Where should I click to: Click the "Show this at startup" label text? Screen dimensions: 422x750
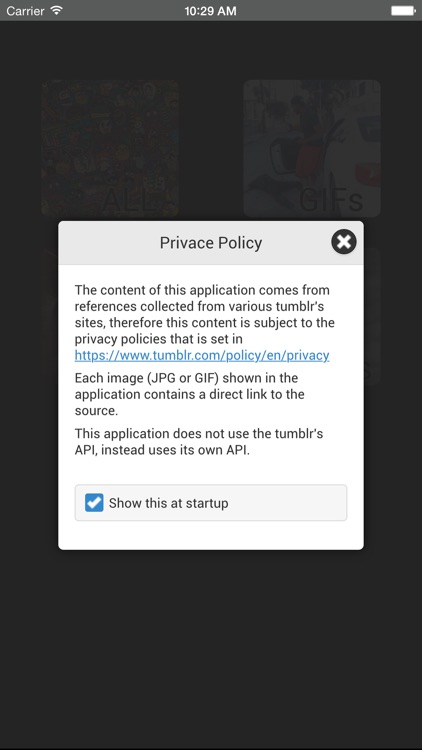[x=168, y=503]
